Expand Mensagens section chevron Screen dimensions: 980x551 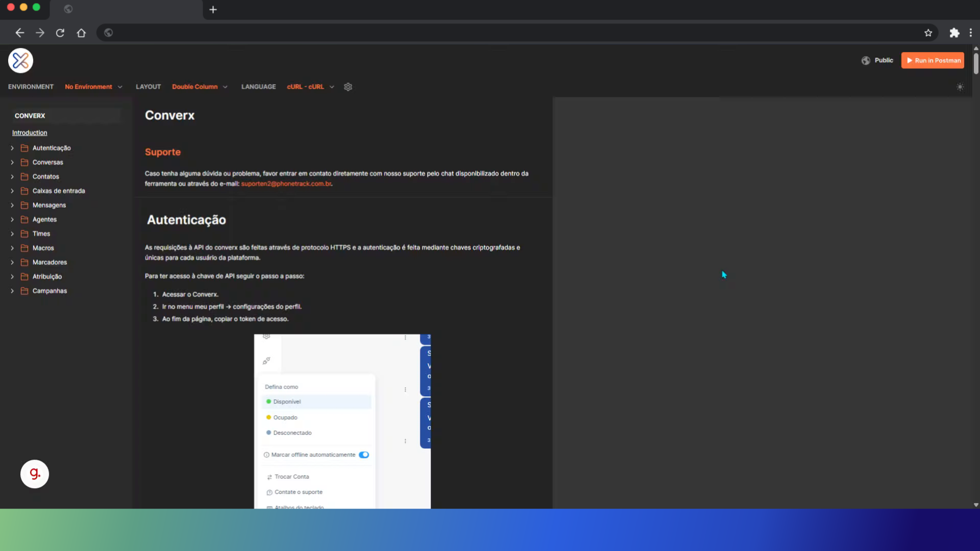[12, 205]
